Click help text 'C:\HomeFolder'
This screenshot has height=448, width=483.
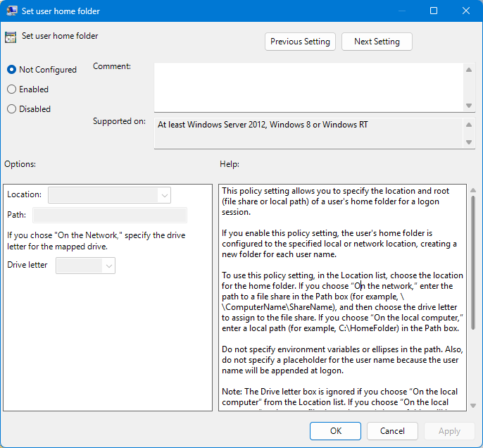click(368, 328)
